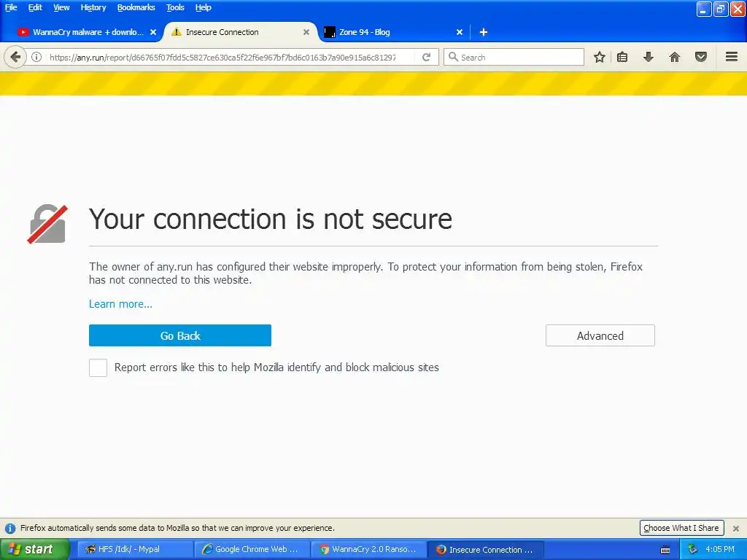
Task: Reload the page with the refresh icon
Action: [426, 58]
